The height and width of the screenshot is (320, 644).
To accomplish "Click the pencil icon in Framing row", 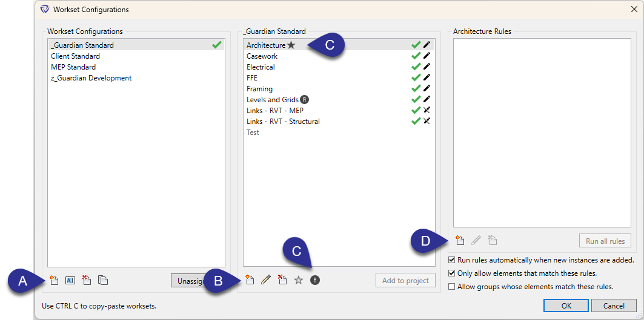I will 427,88.
